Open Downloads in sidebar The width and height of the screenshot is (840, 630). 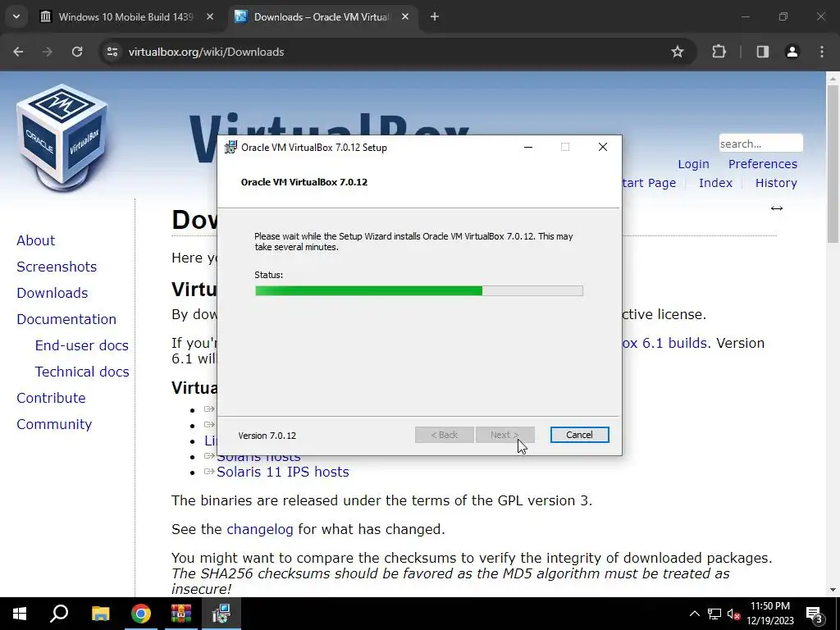[52, 293]
